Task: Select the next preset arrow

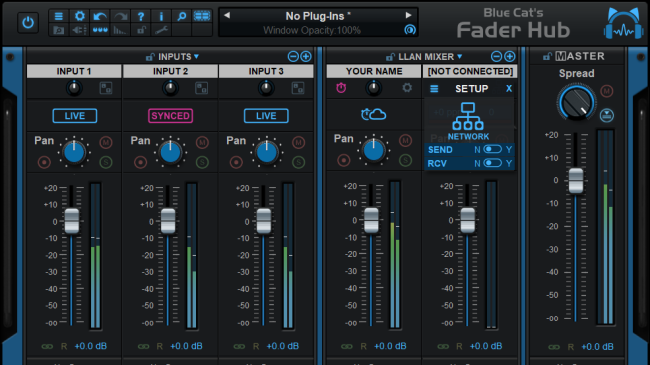Action: [408, 15]
